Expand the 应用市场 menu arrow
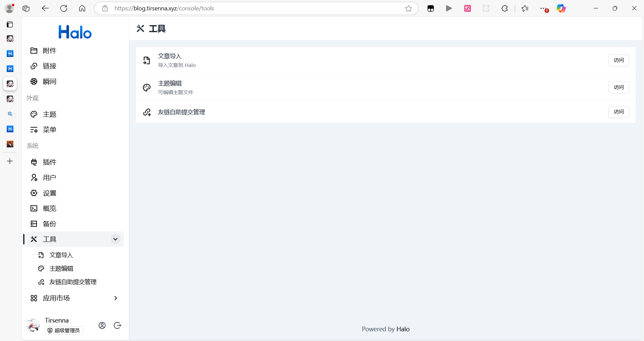Image resolution: width=644 pixels, height=341 pixels. click(115, 298)
